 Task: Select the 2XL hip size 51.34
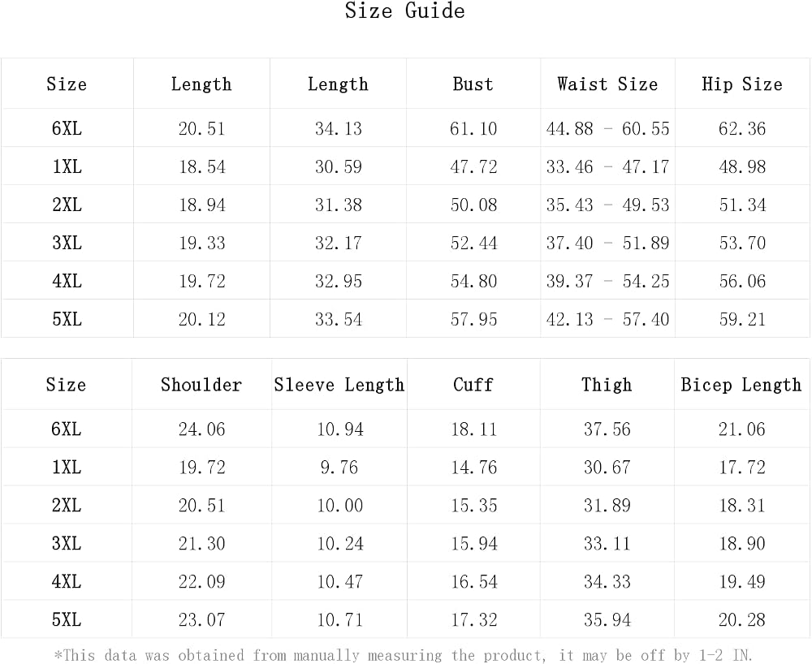pyautogui.click(x=742, y=205)
